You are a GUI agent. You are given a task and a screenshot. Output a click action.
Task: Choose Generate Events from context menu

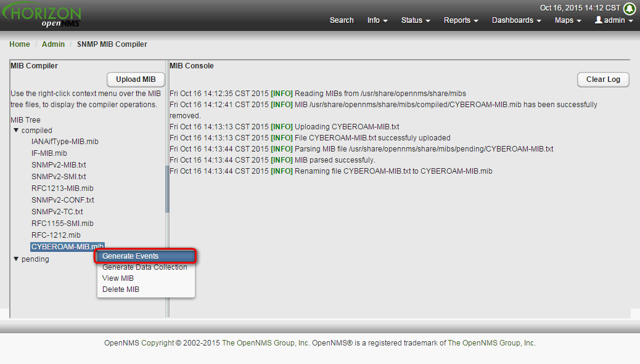click(x=146, y=256)
